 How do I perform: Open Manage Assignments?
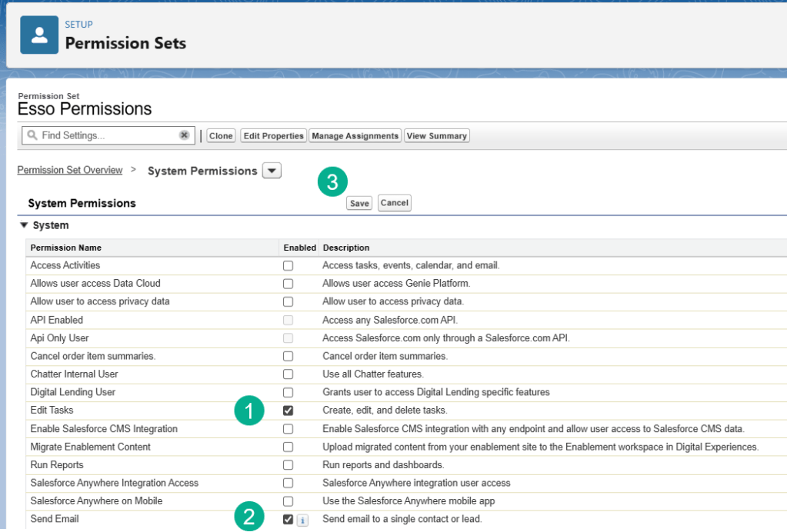click(x=355, y=136)
